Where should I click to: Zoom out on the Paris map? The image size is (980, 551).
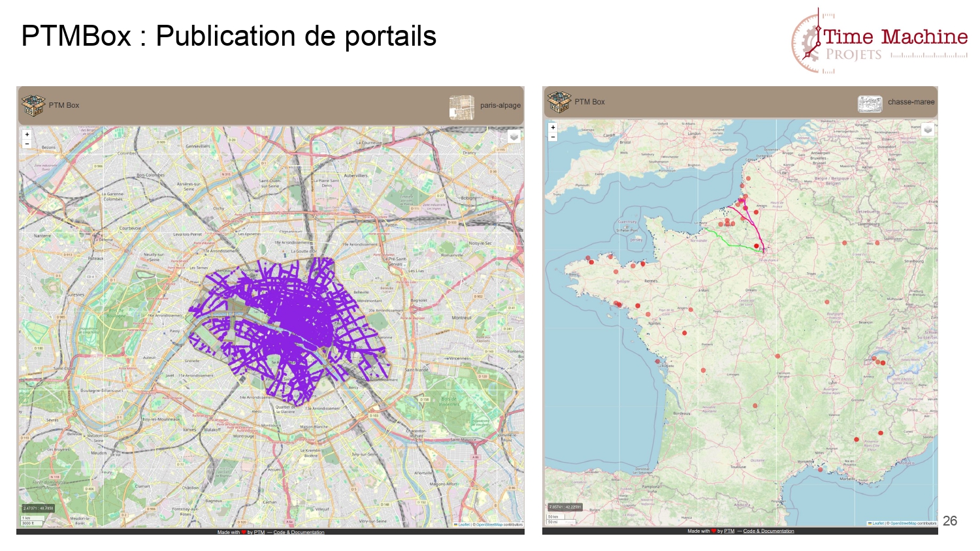[27, 144]
